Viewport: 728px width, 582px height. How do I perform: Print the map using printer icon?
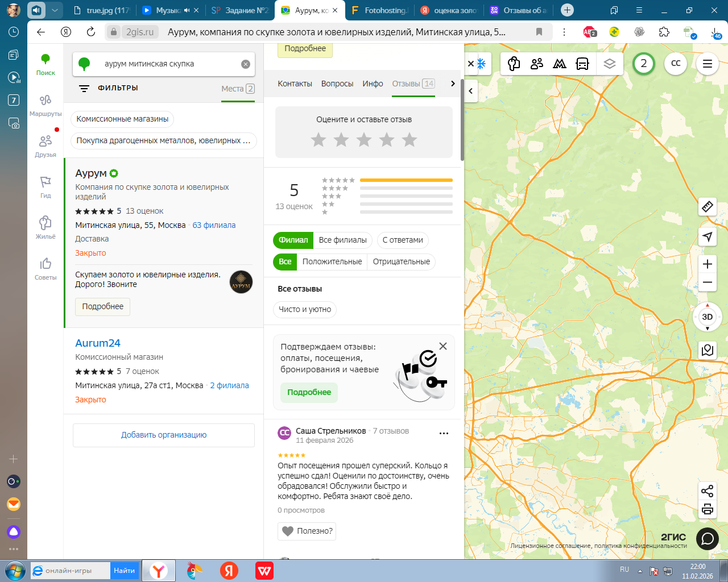(708, 509)
